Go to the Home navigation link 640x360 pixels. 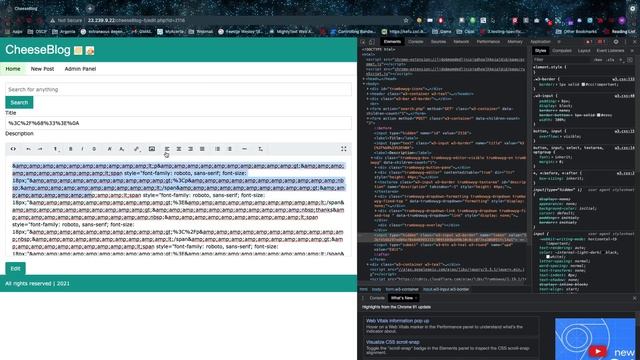pyautogui.click(x=13, y=69)
